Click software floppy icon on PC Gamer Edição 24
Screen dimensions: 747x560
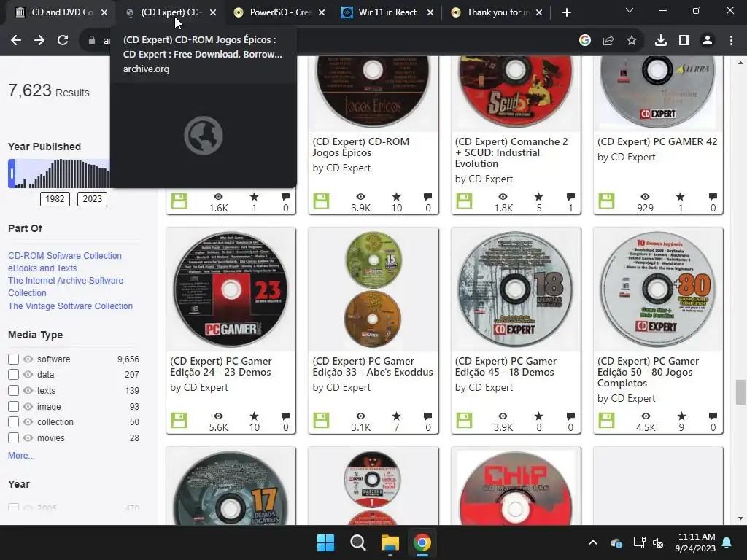click(179, 421)
